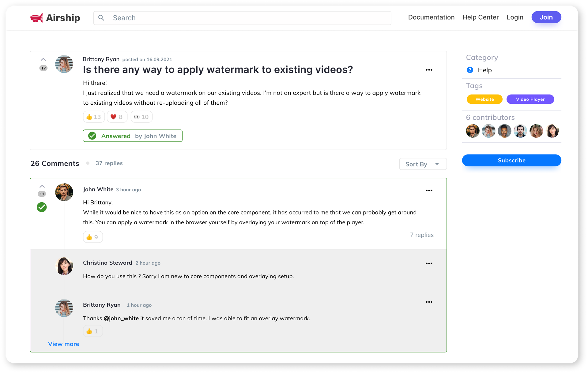Click Brittany Ryan name above the question
Screen dimensions: 588x373
[101, 59]
